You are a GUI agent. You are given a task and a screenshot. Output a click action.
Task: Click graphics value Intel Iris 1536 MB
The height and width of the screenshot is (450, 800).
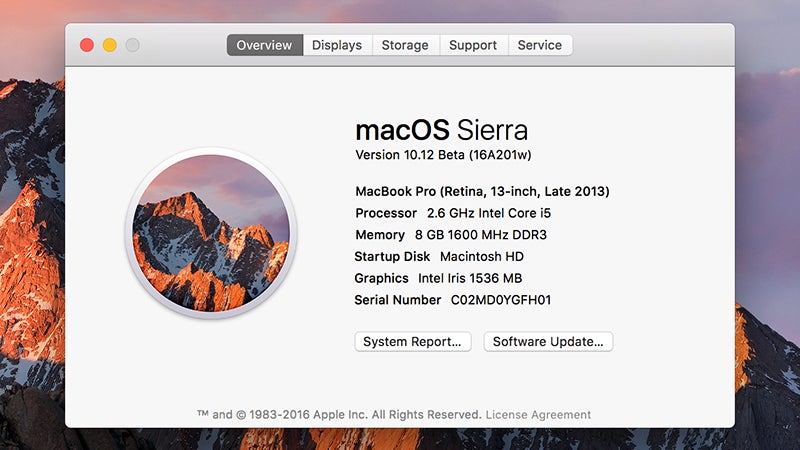[x=470, y=278]
